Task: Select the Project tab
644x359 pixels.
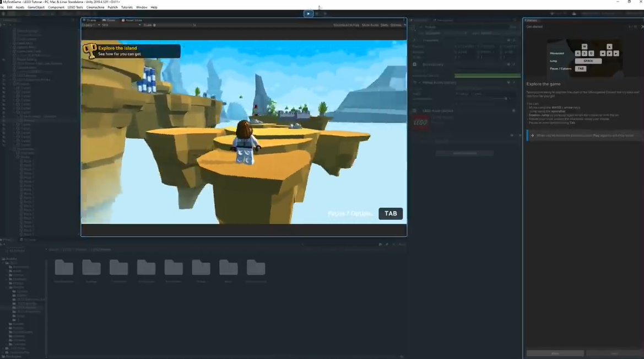Action: 8,239
